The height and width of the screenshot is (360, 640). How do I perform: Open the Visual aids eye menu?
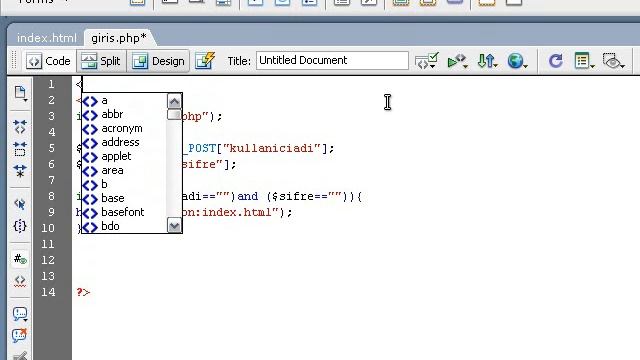(x=613, y=61)
